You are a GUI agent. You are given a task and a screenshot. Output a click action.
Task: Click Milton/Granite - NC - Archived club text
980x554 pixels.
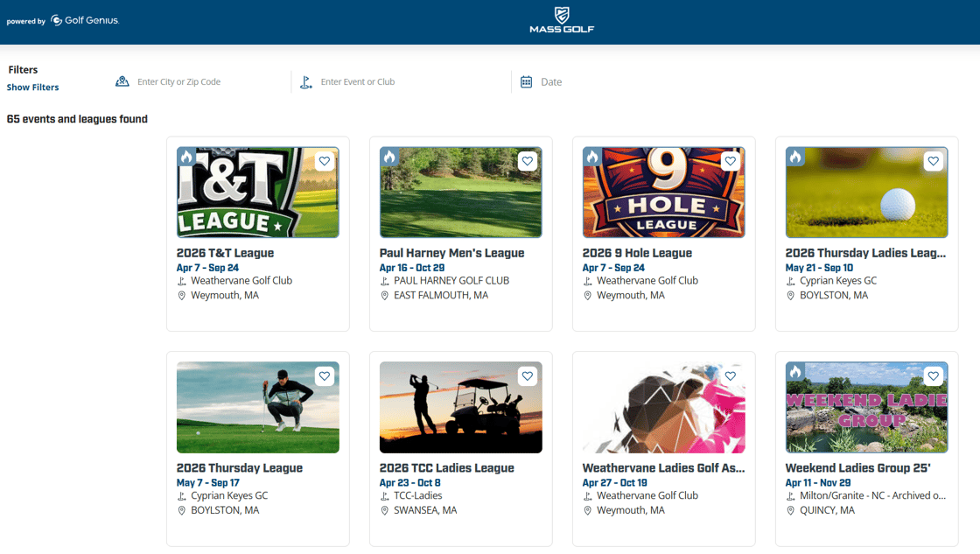click(872, 496)
